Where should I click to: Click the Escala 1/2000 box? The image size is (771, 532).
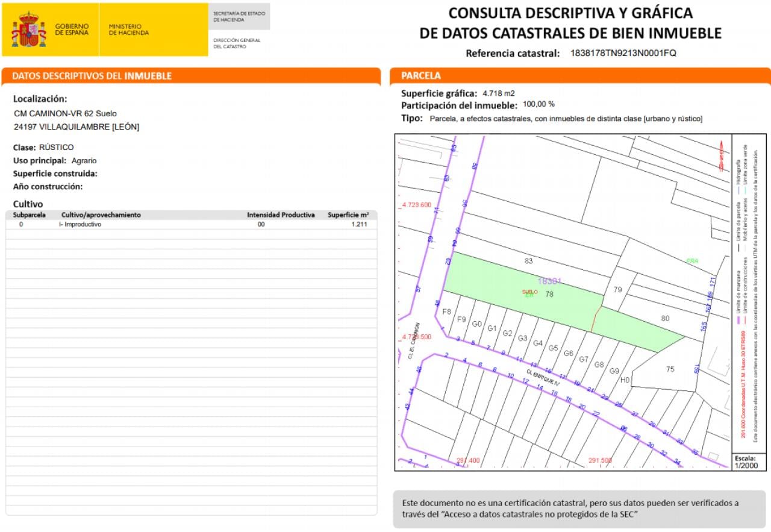(x=749, y=462)
